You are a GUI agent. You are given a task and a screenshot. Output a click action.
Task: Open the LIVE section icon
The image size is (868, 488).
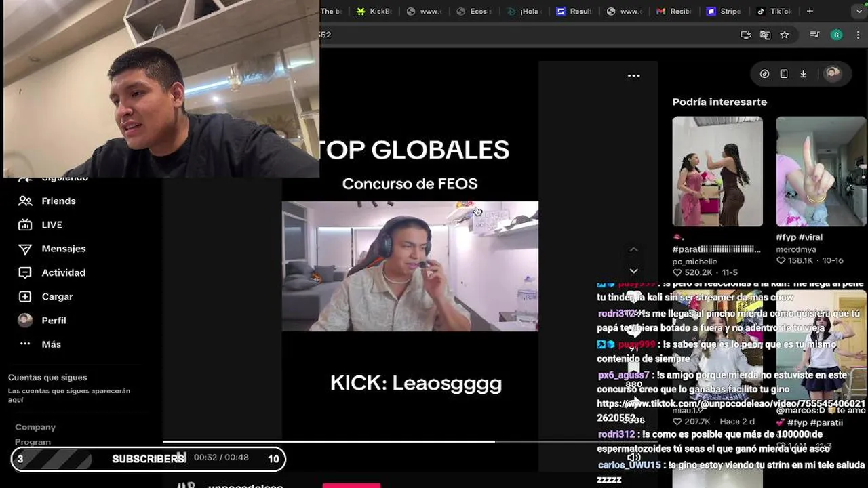(x=25, y=225)
